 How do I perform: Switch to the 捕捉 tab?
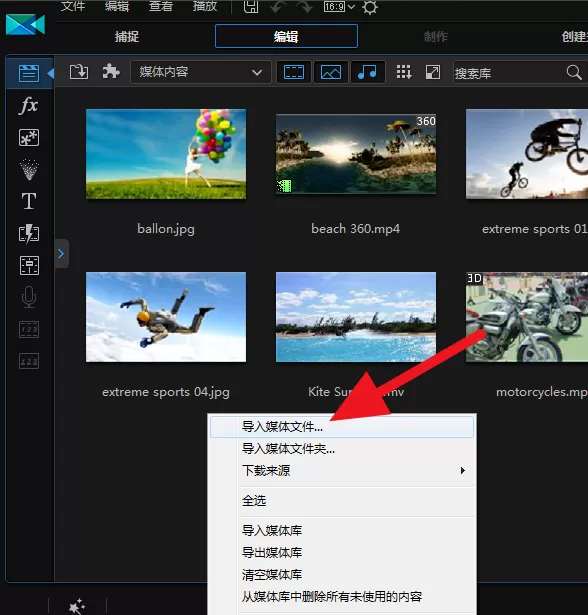click(127, 36)
